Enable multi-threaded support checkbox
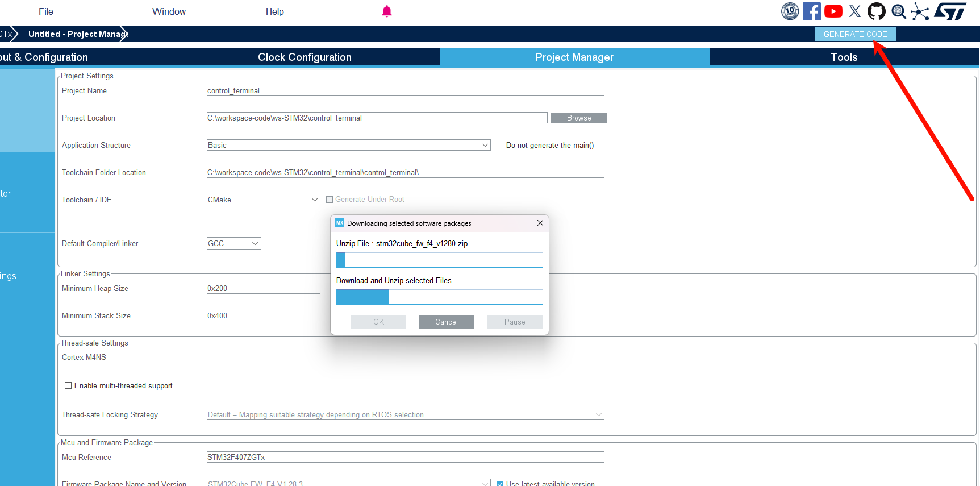Screen dimensions: 980x486 pyautogui.click(x=68, y=385)
